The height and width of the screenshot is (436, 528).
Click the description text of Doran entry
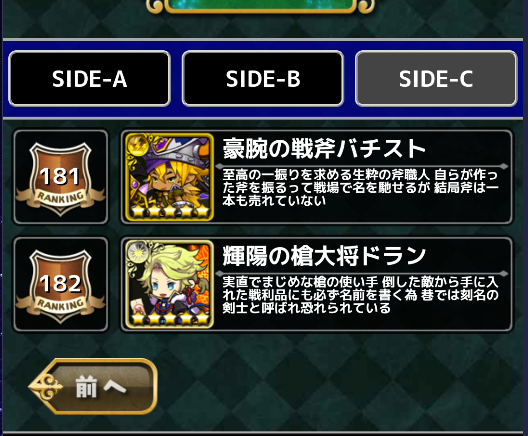click(360, 295)
